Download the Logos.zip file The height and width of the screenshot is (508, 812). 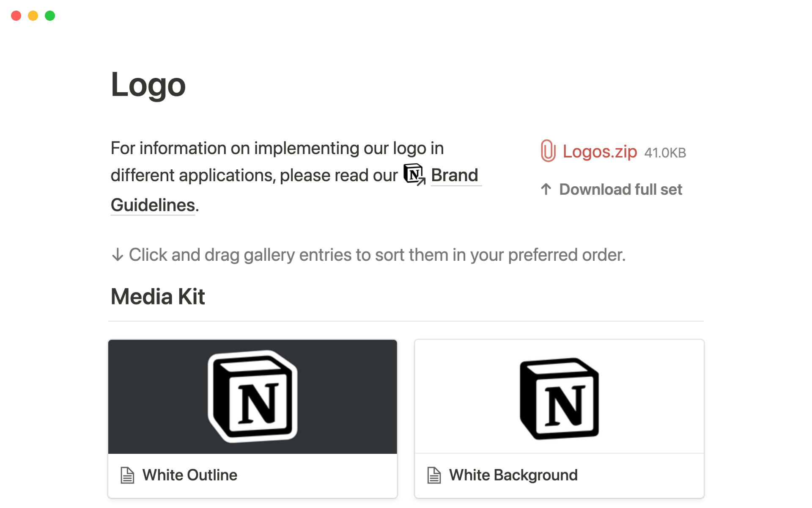(x=599, y=152)
